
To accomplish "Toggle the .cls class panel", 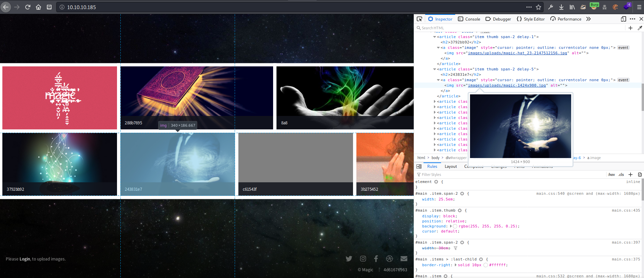I will [621, 175].
